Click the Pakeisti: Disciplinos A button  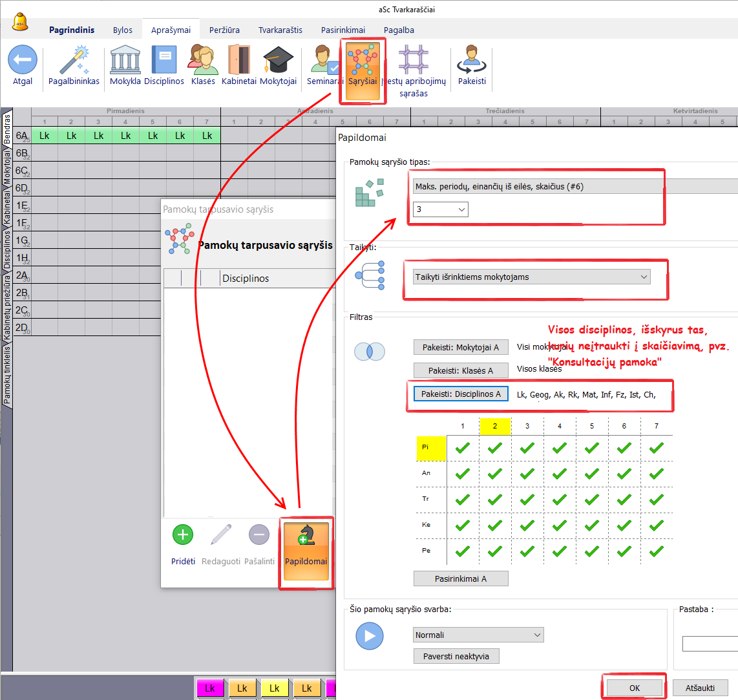click(x=461, y=394)
